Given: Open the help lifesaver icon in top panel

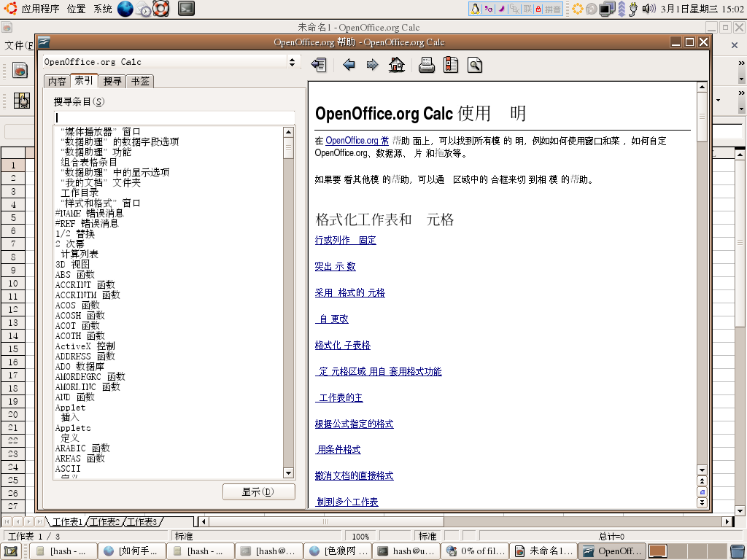Looking at the screenshot, I should tap(161, 9).
